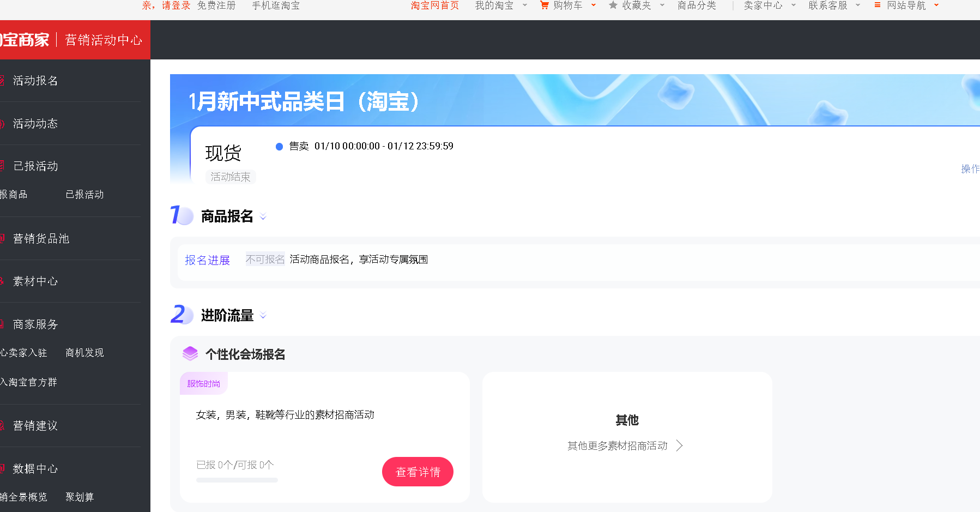
Task: Click the 营销活动中心 header title
Action: point(104,40)
